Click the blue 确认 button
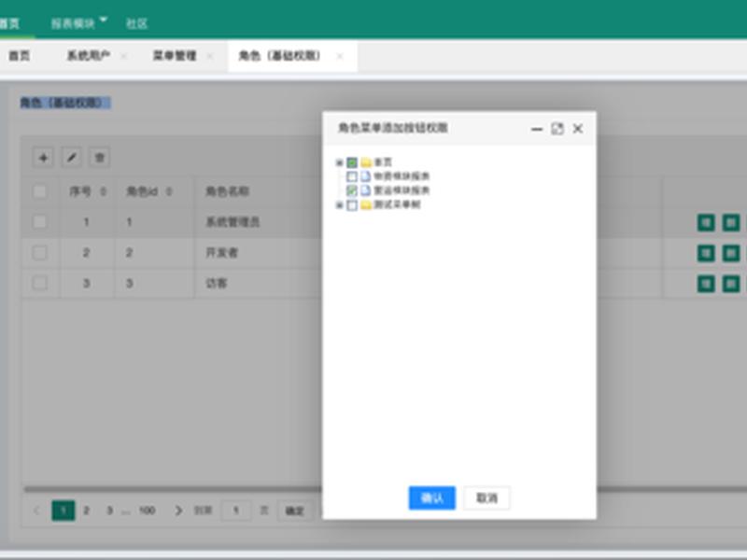Viewport: 747px width, 560px height. [432, 498]
